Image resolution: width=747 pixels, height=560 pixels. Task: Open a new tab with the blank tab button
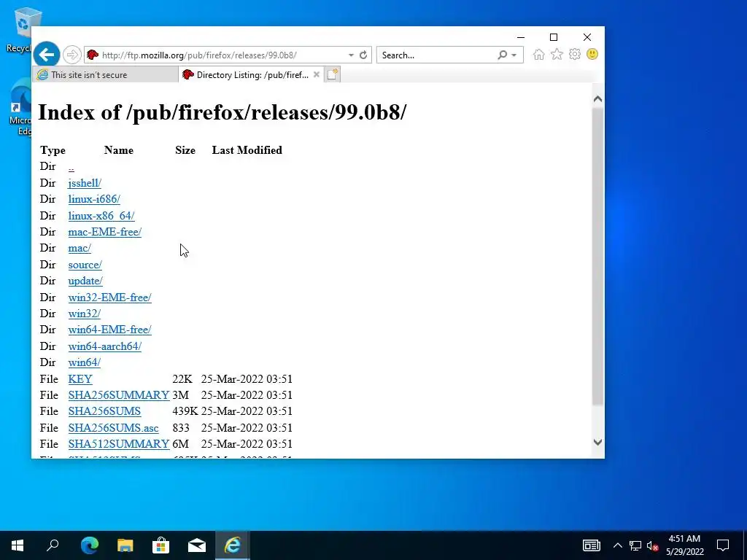(x=333, y=75)
